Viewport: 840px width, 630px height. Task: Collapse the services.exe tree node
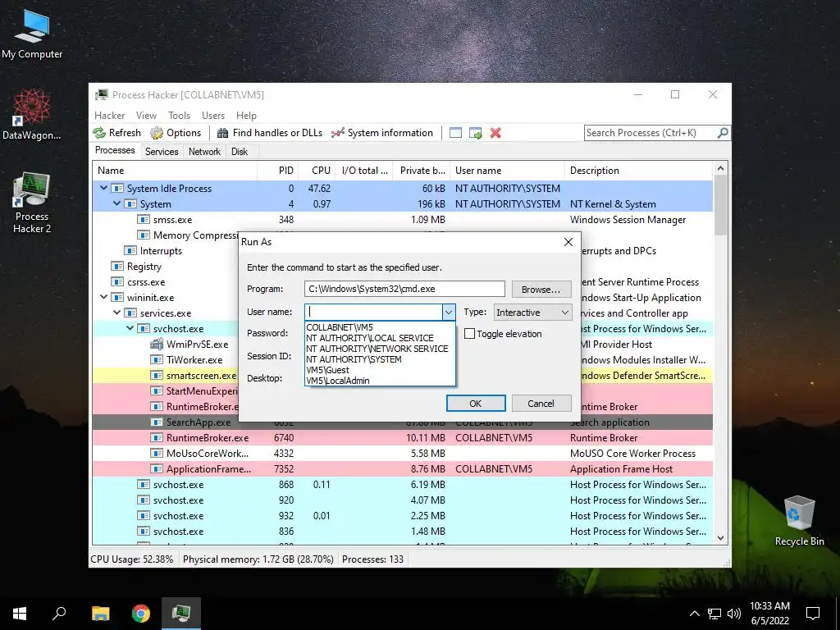(116, 313)
